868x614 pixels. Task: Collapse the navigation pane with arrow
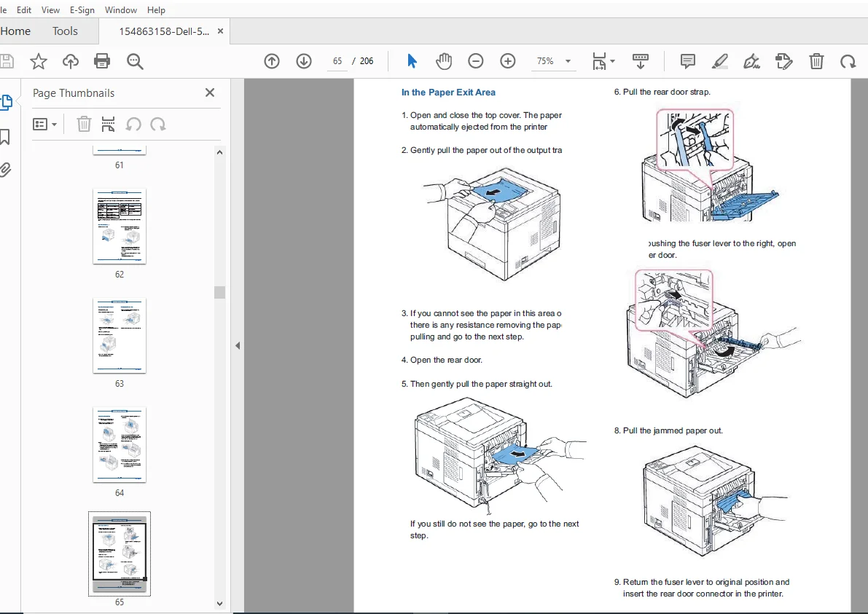[238, 346]
